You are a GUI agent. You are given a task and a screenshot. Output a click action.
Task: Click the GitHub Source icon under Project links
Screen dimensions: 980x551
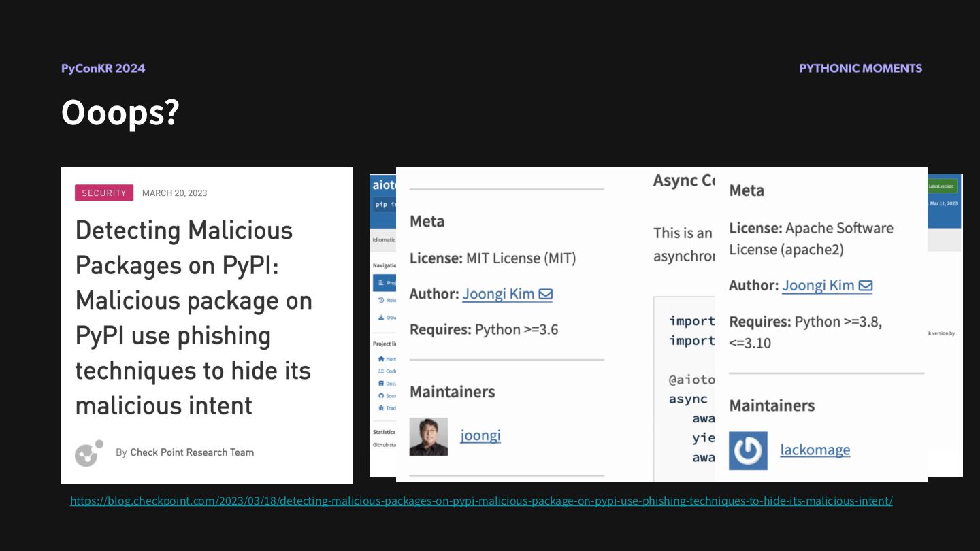point(381,395)
